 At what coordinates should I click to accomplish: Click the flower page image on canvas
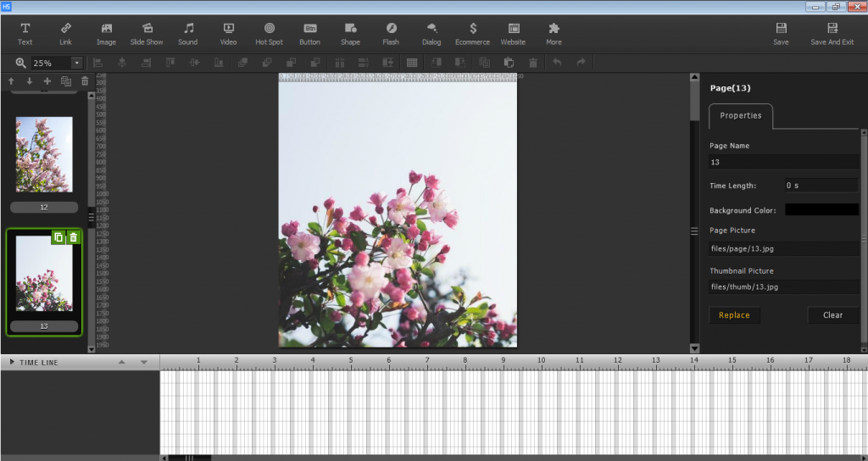[x=398, y=214]
